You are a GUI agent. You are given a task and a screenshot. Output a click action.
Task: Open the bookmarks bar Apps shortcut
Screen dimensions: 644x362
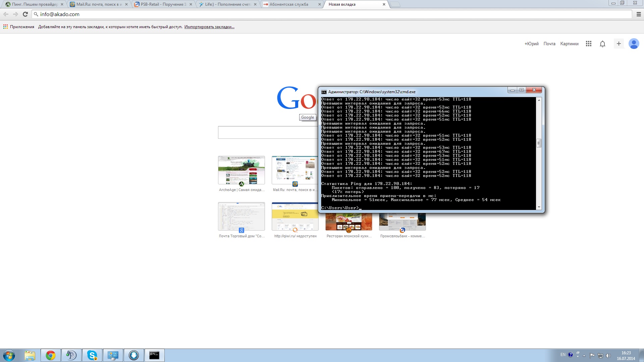click(19, 27)
